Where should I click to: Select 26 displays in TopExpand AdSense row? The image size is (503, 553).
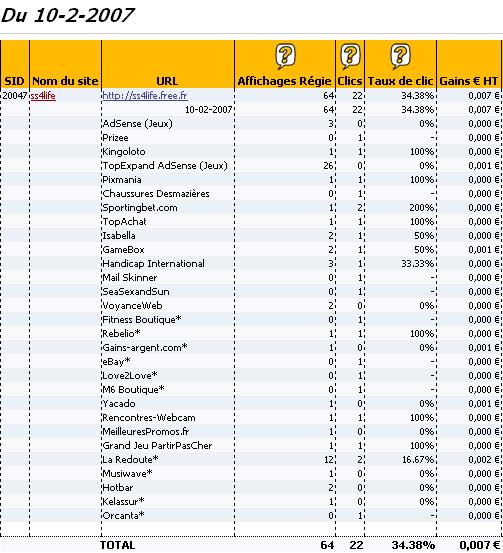328,166
